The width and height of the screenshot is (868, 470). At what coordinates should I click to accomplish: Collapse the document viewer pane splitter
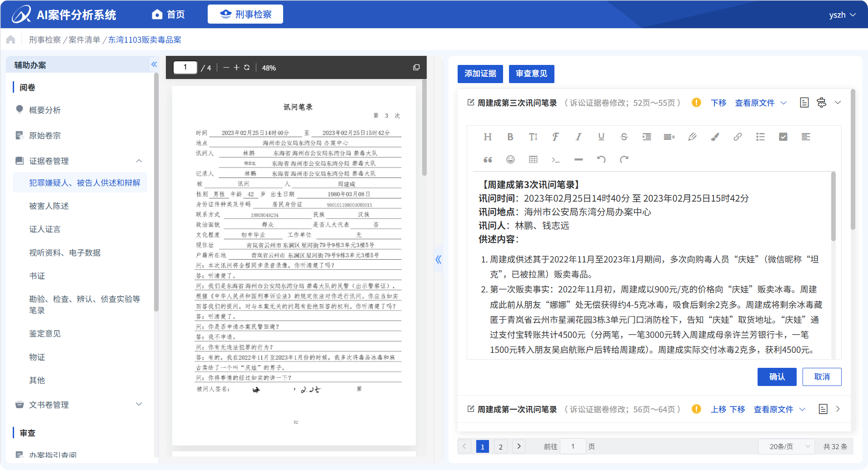[x=438, y=260]
